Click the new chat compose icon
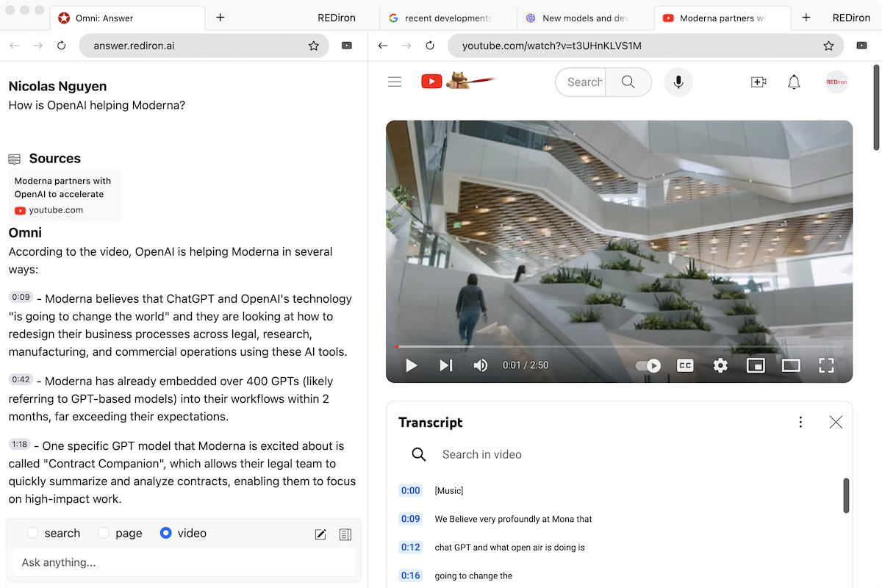Image resolution: width=882 pixels, height=588 pixels. (320, 534)
